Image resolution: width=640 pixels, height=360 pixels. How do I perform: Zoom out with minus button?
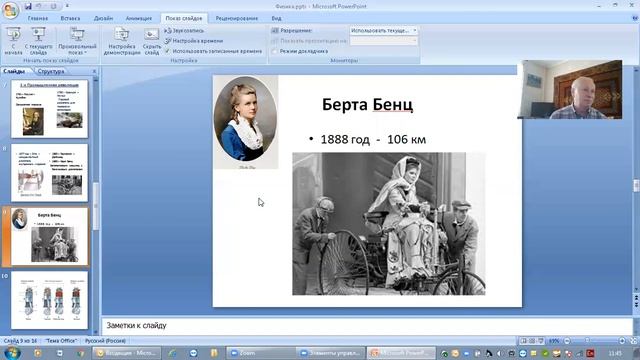click(x=567, y=341)
